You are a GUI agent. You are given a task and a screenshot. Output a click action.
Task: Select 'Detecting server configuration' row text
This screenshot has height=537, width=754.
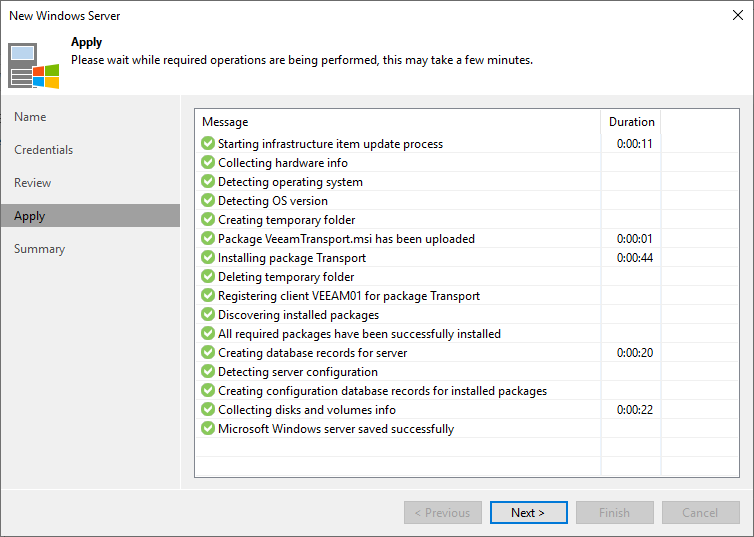[x=298, y=372]
